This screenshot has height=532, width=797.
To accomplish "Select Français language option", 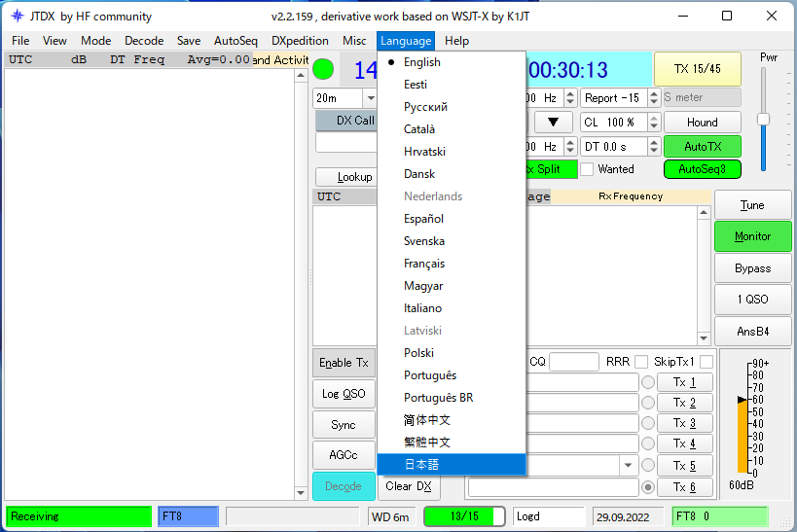I will coord(452,264).
